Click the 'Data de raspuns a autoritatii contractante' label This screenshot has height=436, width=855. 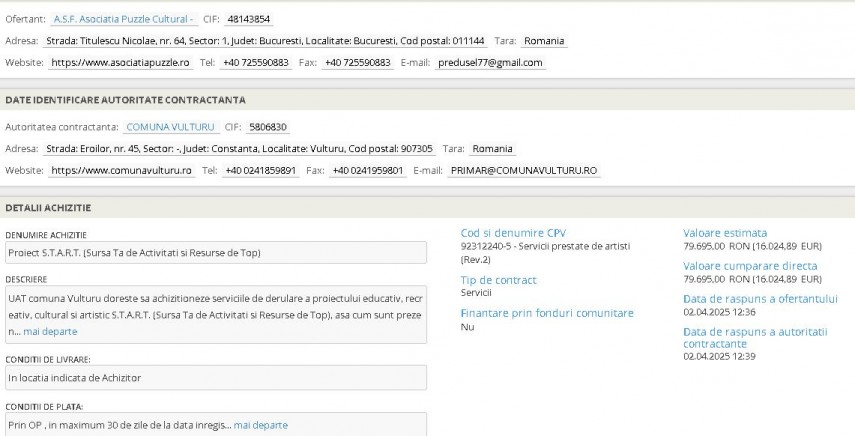click(x=755, y=338)
